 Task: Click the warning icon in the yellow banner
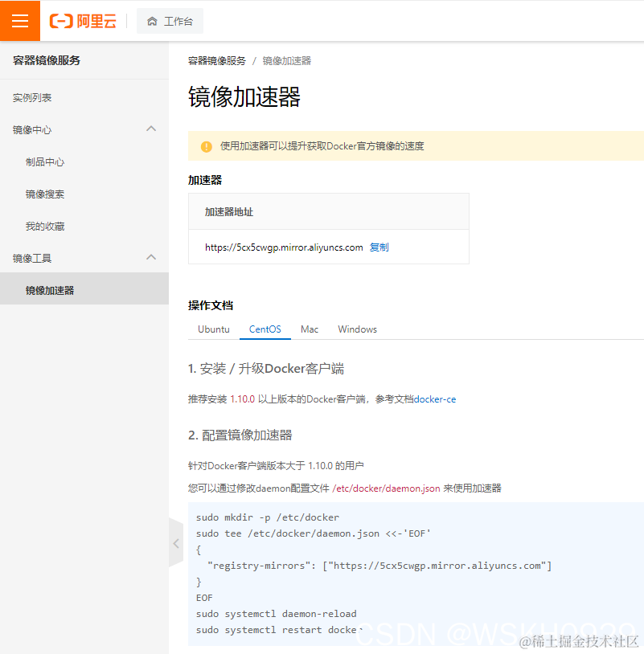[x=206, y=146]
